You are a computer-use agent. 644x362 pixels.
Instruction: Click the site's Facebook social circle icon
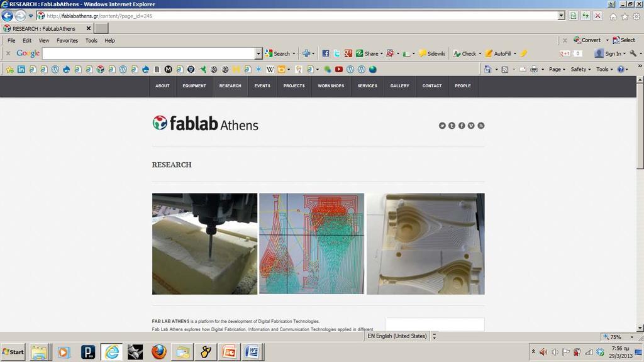point(462,126)
